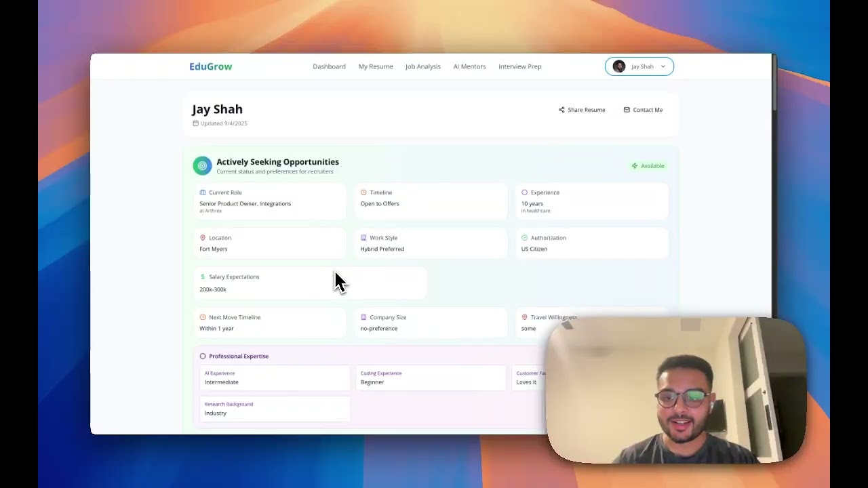Viewport: 868px width, 488px height.
Task: Click the pin icon beside Location
Action: 203,238
